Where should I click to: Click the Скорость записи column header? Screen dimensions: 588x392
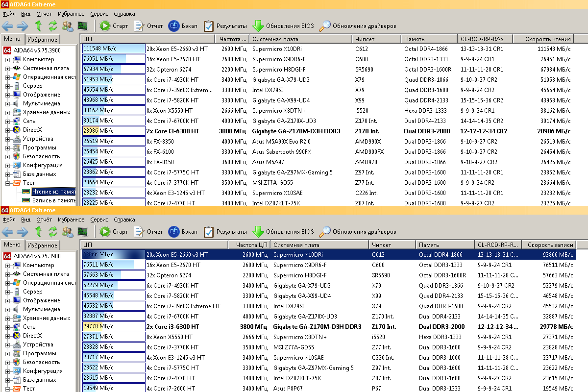[x=548, y=245]
